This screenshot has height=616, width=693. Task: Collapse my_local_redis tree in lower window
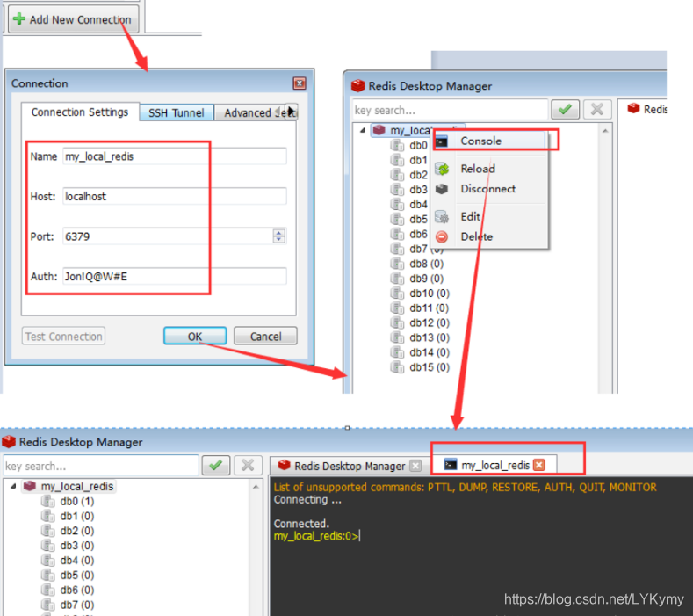pyautogui.click(x=13, y=486)
